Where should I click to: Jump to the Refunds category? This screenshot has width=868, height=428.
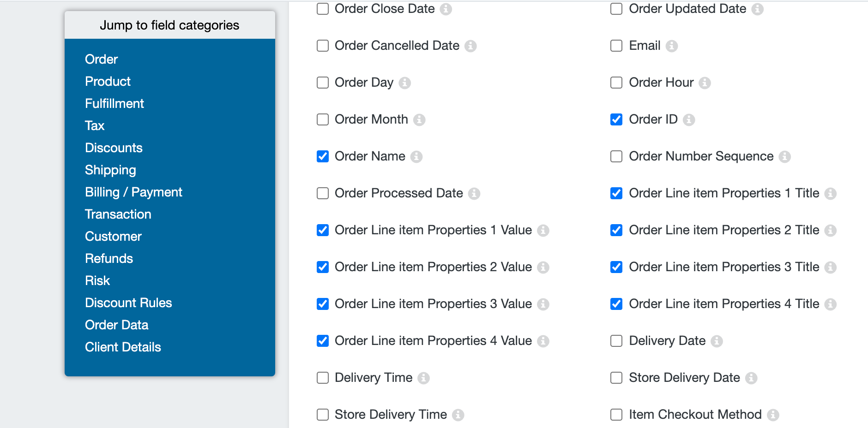[x=109, y=258]
